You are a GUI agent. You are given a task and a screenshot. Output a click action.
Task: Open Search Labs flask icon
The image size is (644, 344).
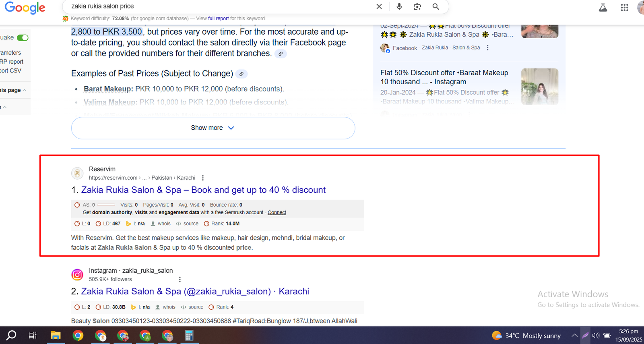[603, 8]
